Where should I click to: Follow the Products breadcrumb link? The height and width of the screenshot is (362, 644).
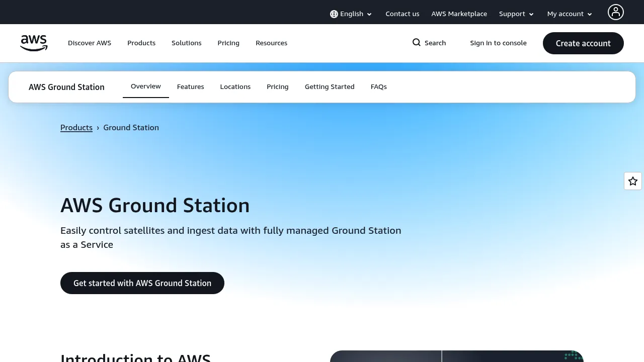[x=76, y=128]
